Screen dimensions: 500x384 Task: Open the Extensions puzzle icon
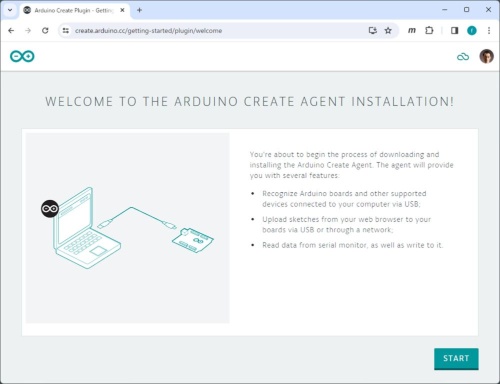[x=429, y=31]
